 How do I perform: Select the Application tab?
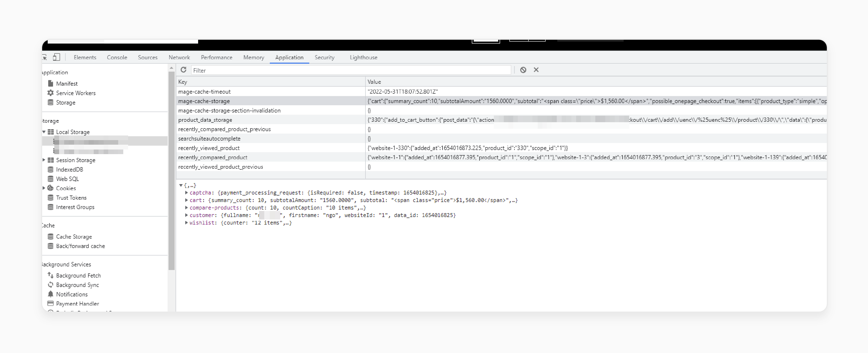[289, 57]
